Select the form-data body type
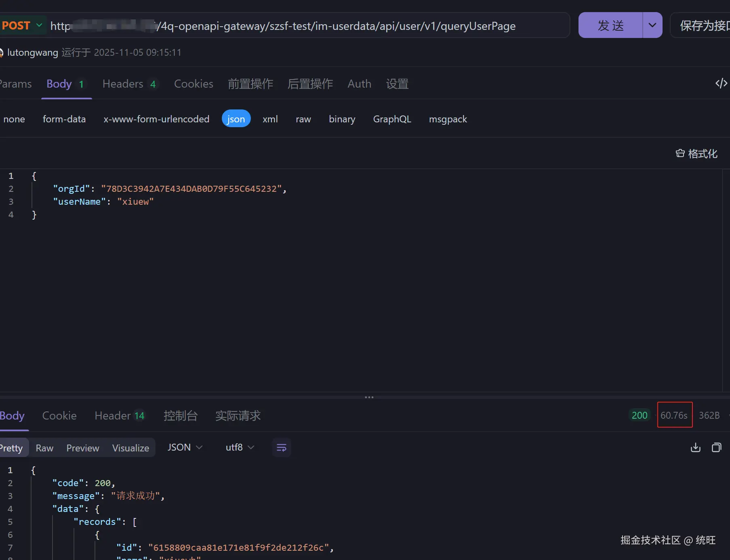730x560 pixels. [64, 119]
